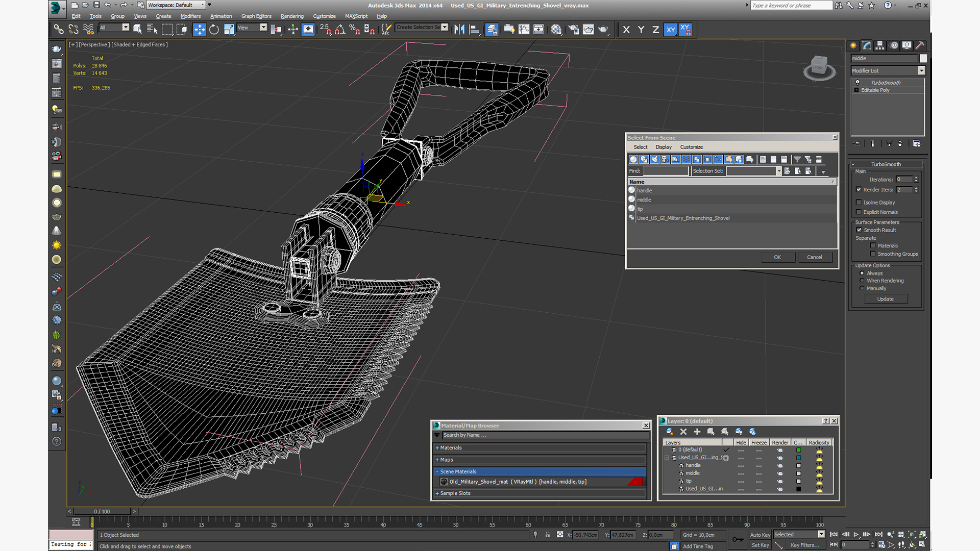980x551 pixels.
Task: Select When Rendering update option
Action: coord(862,281)
